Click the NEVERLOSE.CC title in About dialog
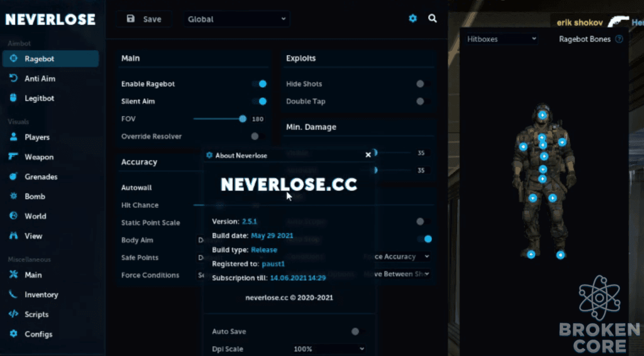The height and width of the screenshot is (356, 644). coord(289,184)
